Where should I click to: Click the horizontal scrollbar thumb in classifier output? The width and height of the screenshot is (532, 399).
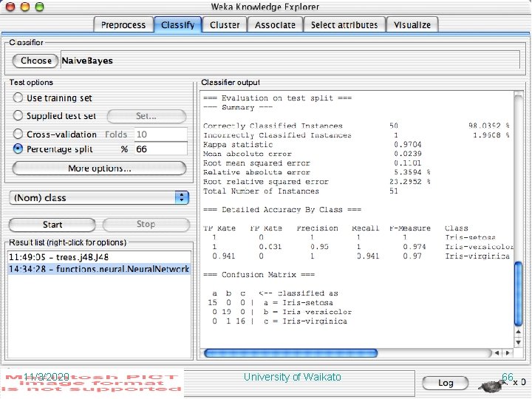[291, 353]
